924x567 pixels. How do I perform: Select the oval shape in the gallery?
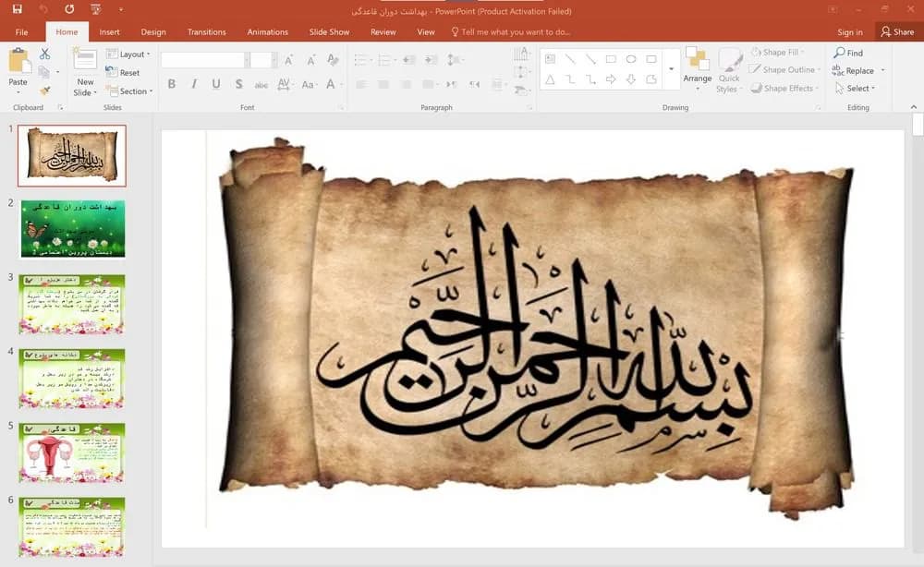pyautogui.click(x=631, y=59)
